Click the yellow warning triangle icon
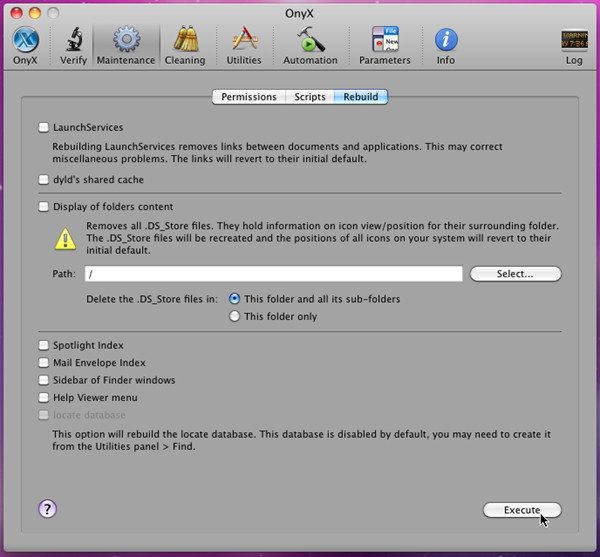This screenshot has width=600, height=557. pos(65,239)
